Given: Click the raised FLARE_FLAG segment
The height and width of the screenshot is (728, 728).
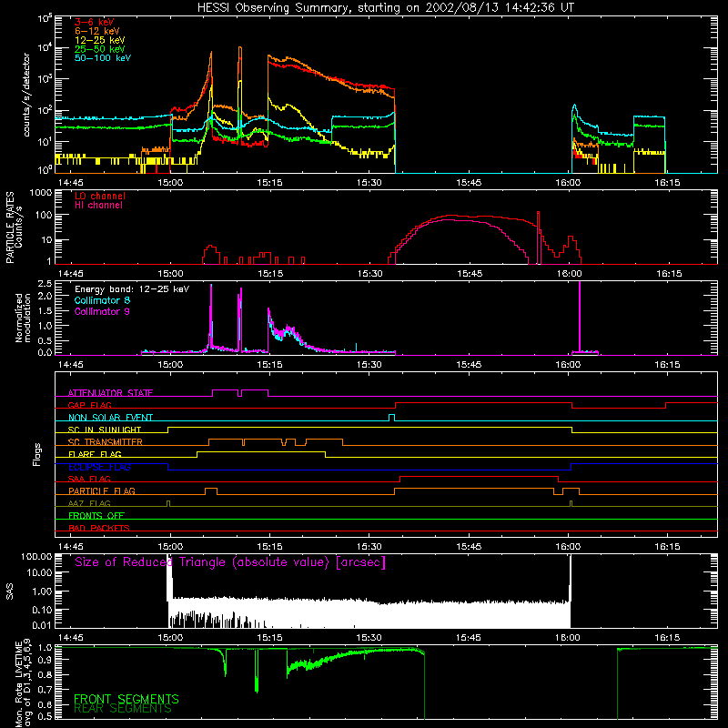Looking at the screenshot, I should (x=261, y=451).
